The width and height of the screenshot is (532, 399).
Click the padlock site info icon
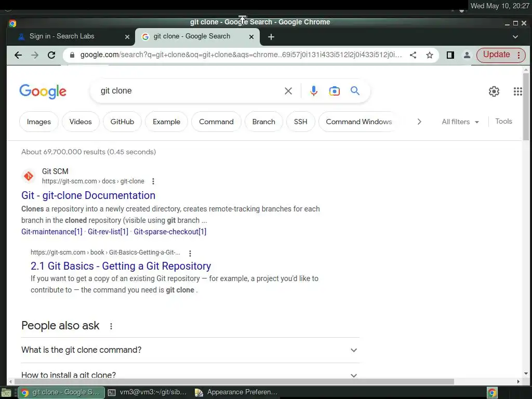(x=72, y=55)
